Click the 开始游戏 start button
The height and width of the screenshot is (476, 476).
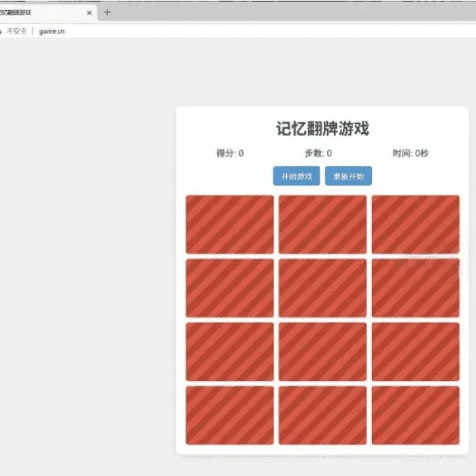[x=296, y=176]
